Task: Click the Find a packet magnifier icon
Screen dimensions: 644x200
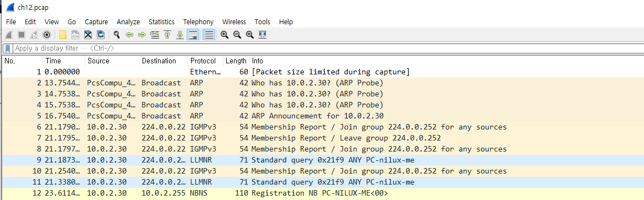Action: [117, 35]
